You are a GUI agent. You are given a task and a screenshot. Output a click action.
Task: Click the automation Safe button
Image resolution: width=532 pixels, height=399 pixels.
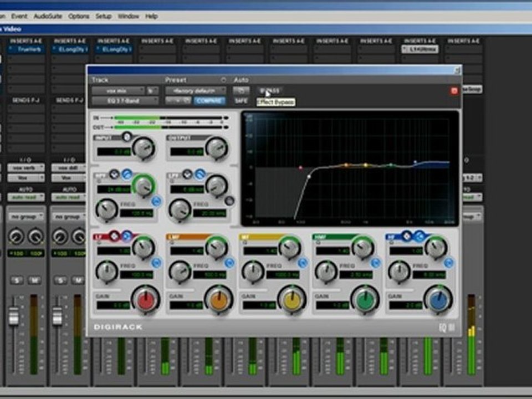click(x=241, y=101)
